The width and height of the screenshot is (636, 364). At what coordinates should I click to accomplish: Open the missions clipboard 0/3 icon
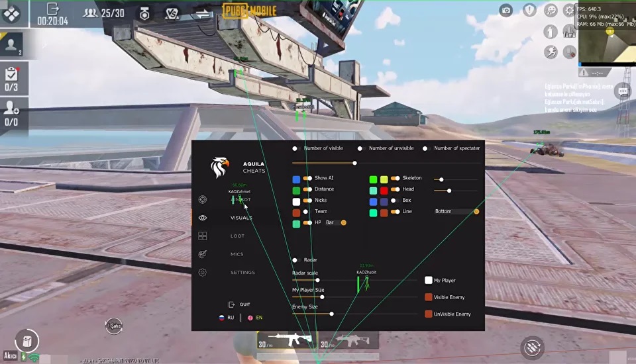[11, 79]
